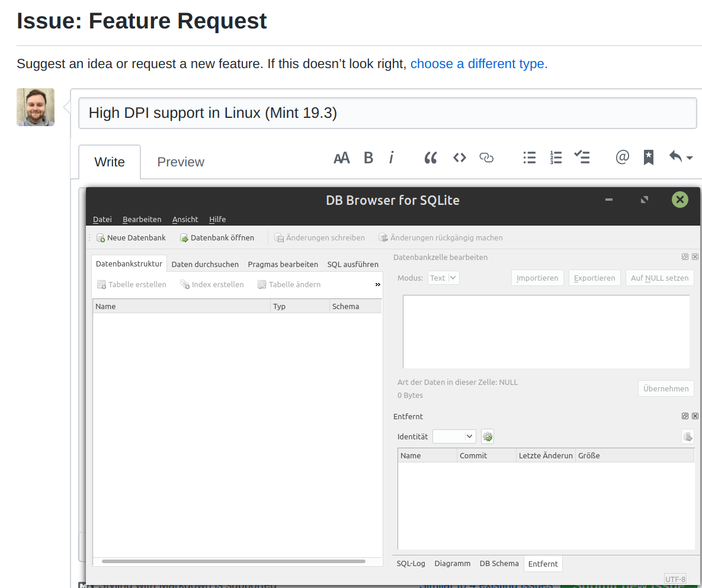702x588 pixels.
Task: Click the database push icon in Entfernt panel
Action: point(688,436)
